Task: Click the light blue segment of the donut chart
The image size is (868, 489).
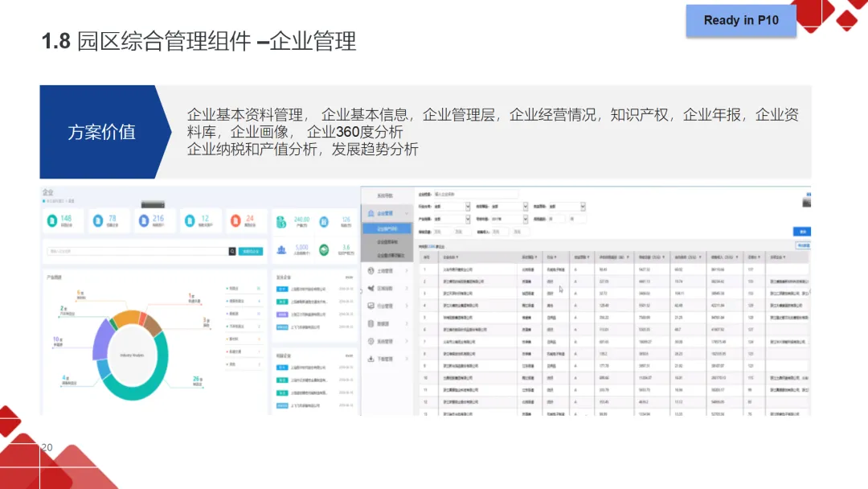Action: pos(104,368)
